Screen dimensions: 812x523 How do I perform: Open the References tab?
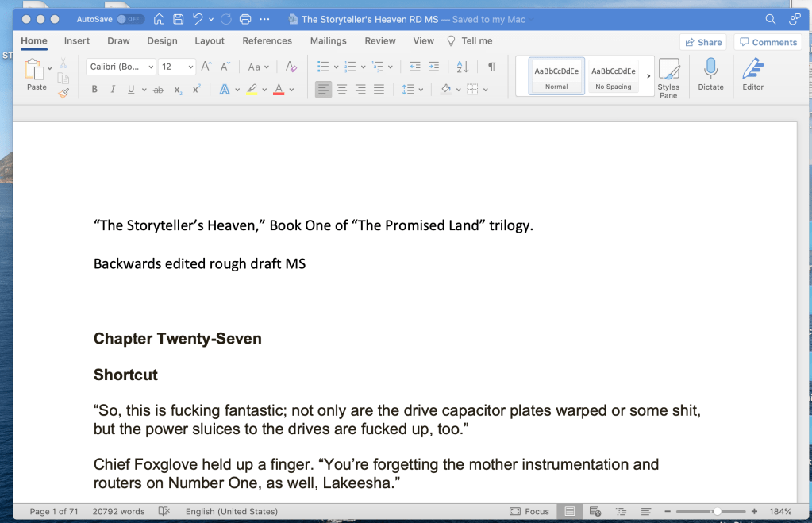(267, 40)
